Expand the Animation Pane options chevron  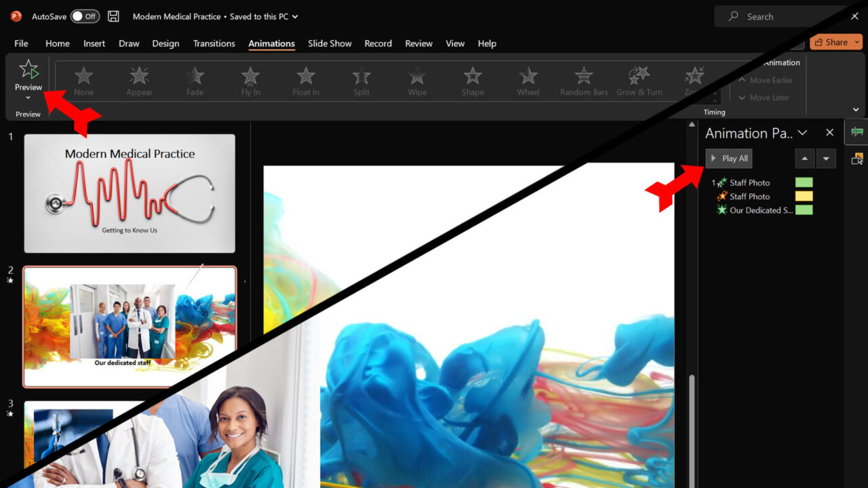click(802, 133)
